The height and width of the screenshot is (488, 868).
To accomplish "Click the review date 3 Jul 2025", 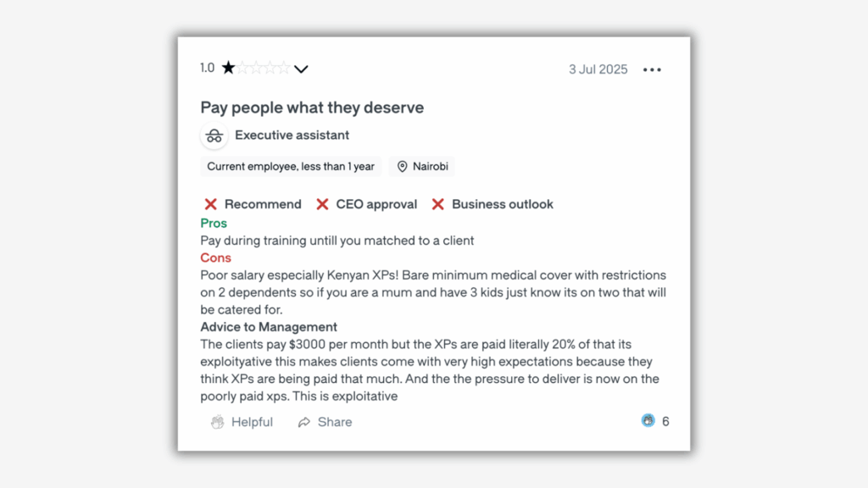I will click(598, 69).
